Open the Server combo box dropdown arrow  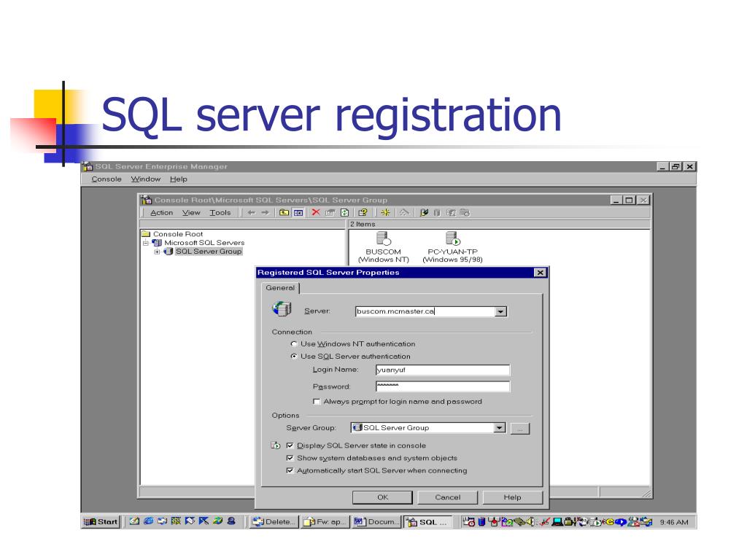[500, 311]
